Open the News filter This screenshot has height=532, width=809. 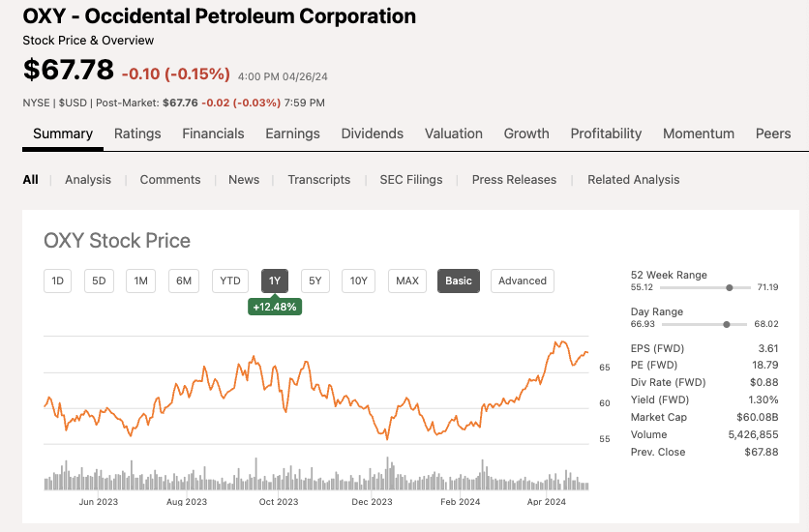pos(244,179)
